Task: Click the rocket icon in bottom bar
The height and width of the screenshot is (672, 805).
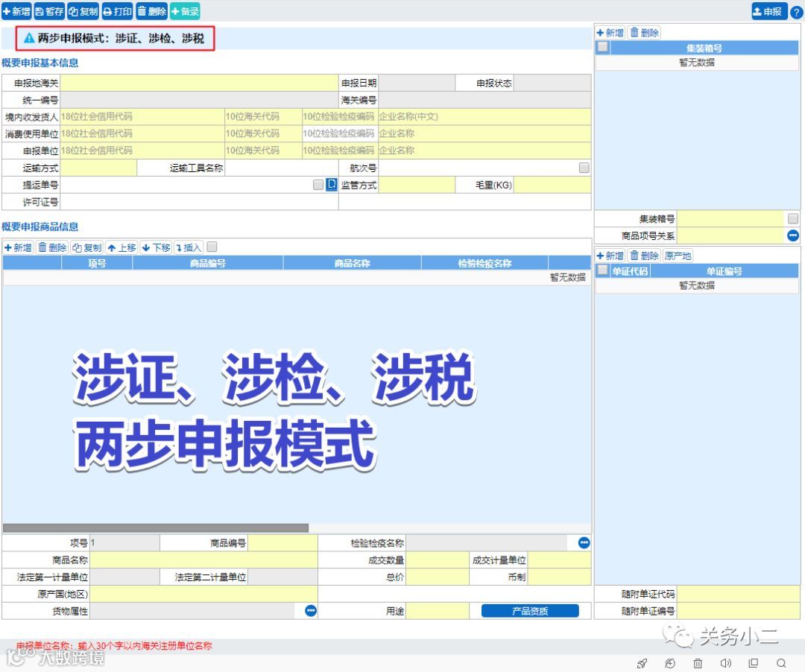Action: (x=642, y=663)
